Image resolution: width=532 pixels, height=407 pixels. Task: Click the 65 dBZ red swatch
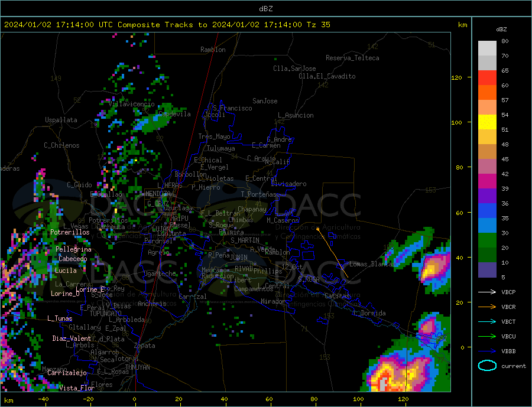(x=487, y=77)
